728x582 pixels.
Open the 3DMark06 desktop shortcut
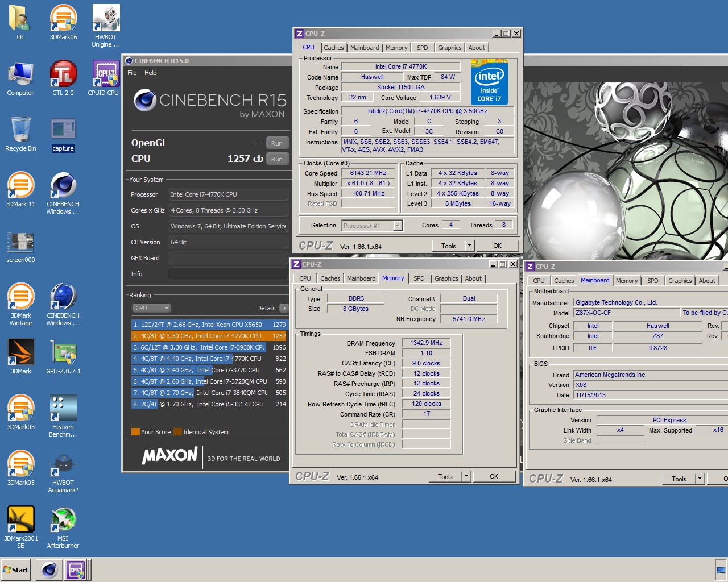click(x=63, y=23)
